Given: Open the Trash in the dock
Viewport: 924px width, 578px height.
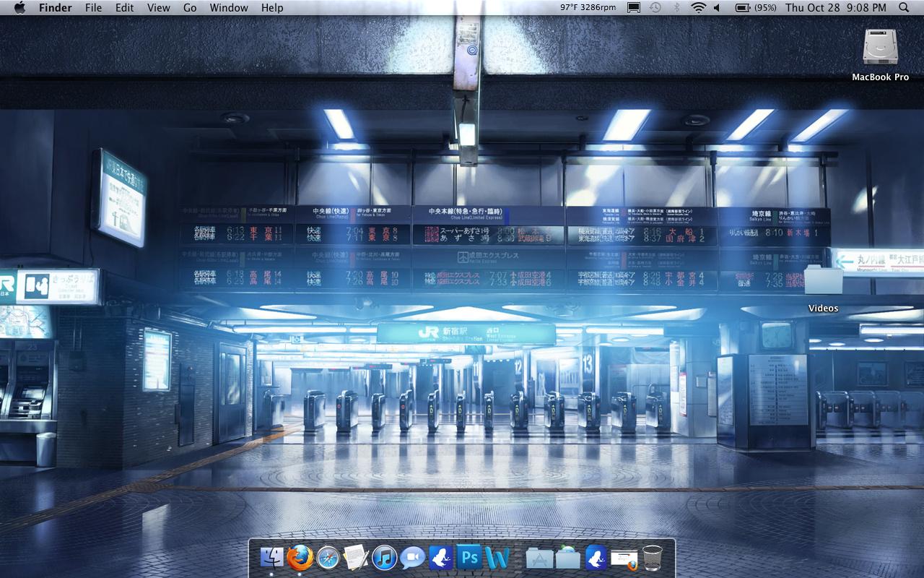Looking at the screenshot, I should (x=653, y=558).
